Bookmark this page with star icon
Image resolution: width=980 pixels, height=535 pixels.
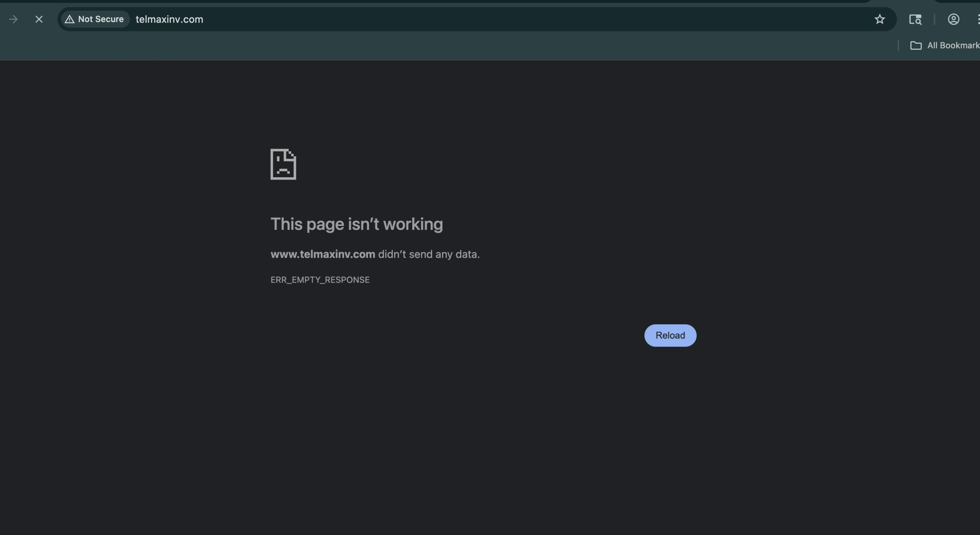point(879,19)
